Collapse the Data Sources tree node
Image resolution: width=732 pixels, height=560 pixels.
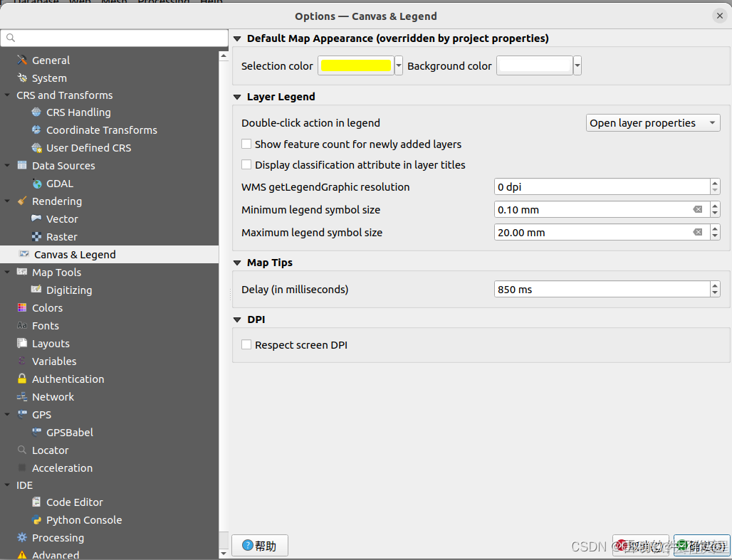pos(7,165)
